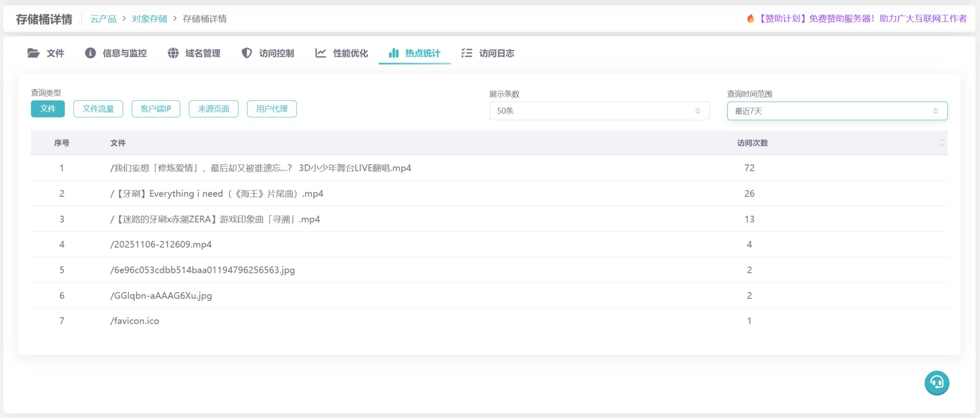980x418 pixels.
Task: Switch to the 域名管理 tab
Action: point(202,53)
